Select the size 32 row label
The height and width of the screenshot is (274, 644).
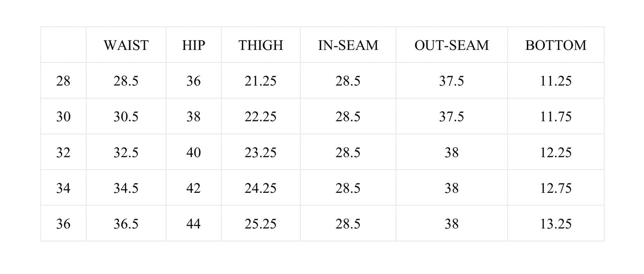tap(63, 153)
